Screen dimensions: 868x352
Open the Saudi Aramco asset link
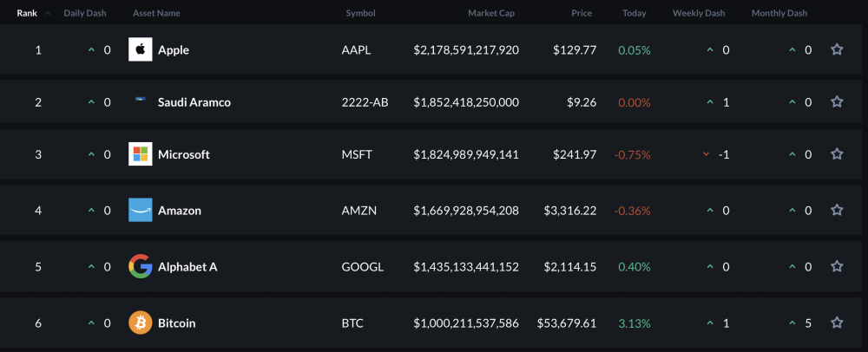click(x=194, y=101)
